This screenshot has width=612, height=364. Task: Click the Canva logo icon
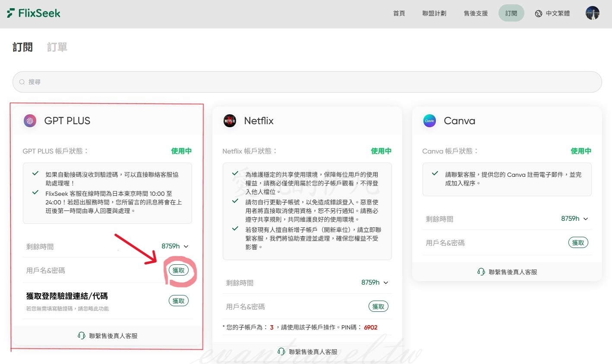(429, 121)
